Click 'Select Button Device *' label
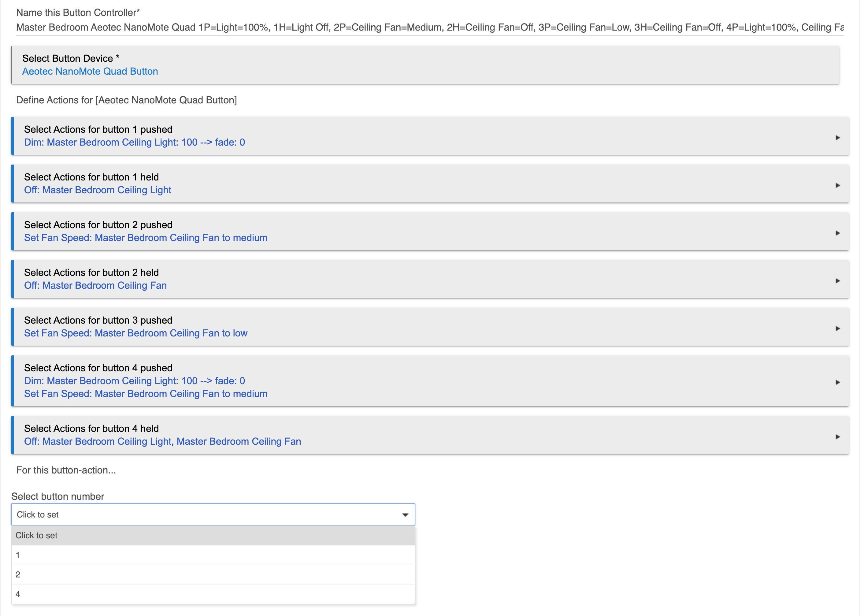860x616 pixels. (x=71, y=58)
